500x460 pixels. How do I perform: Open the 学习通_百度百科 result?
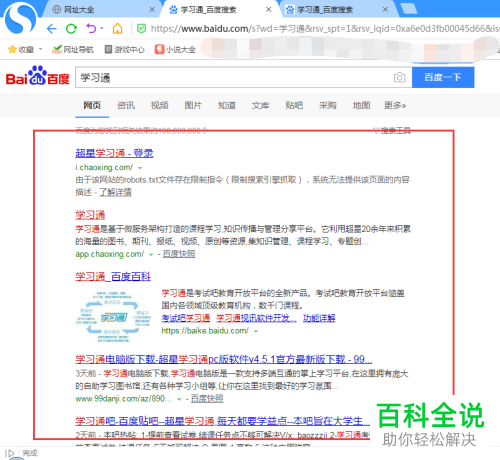click(x=113, y=277)
